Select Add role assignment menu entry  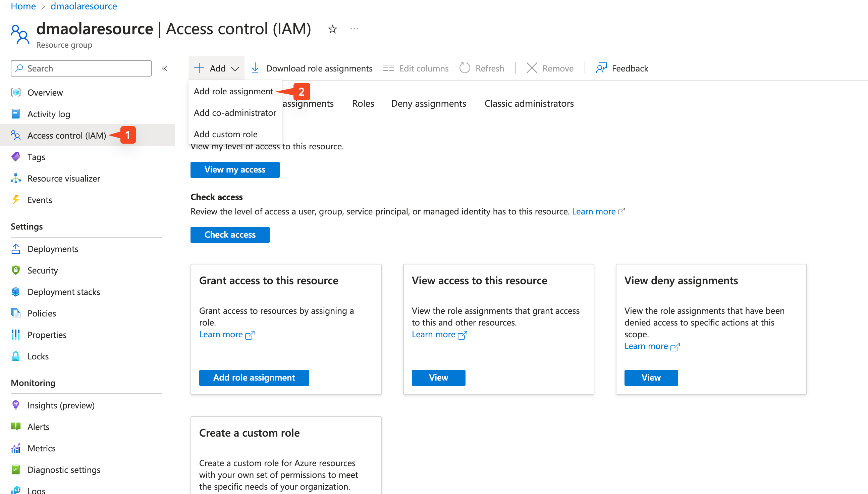(x=233, y=91)
